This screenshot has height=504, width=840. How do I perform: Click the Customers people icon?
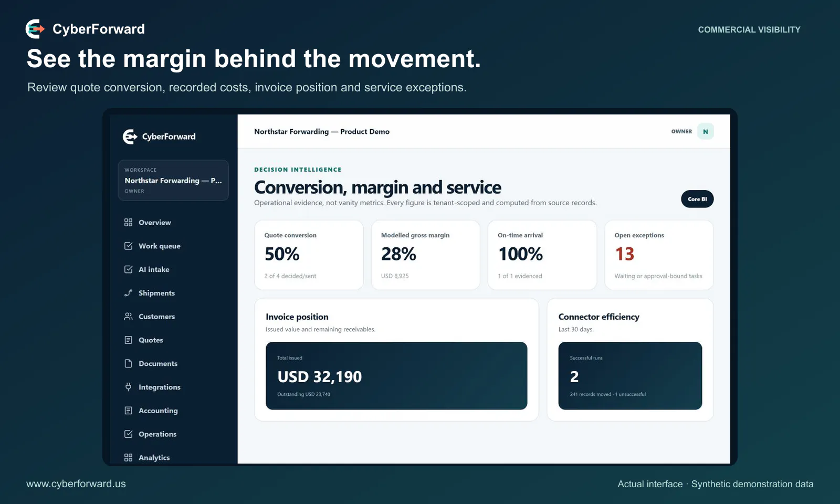point(128,317)
